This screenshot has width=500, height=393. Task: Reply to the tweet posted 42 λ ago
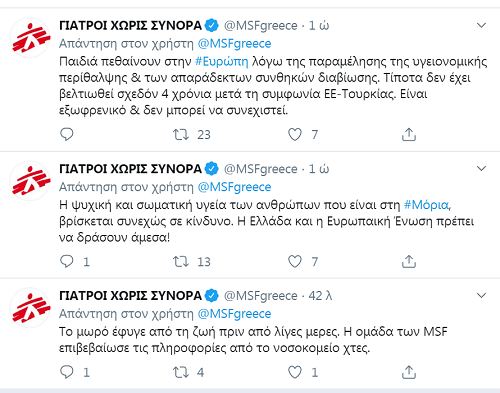(66, 372)
